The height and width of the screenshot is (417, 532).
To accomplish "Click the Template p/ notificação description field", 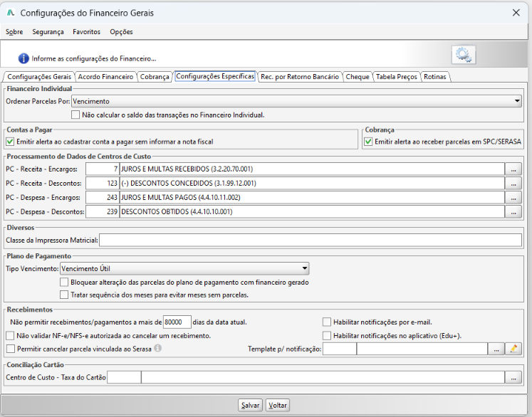I will click(x=422, y=349).
